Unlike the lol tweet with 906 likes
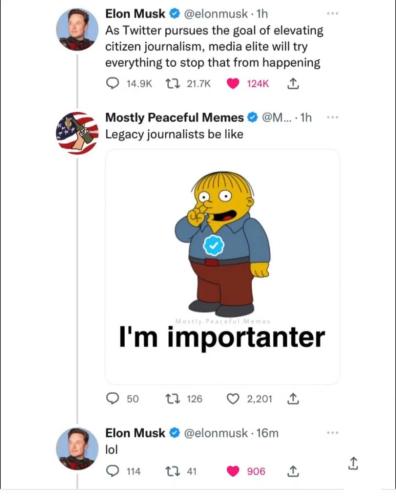 [x=233, y=471]
